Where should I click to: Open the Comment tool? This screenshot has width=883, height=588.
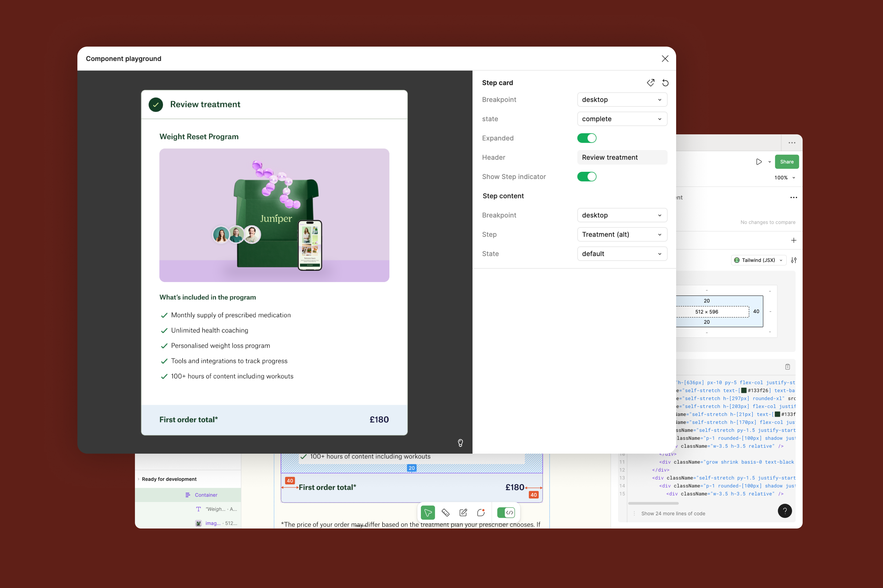point(481,513)
